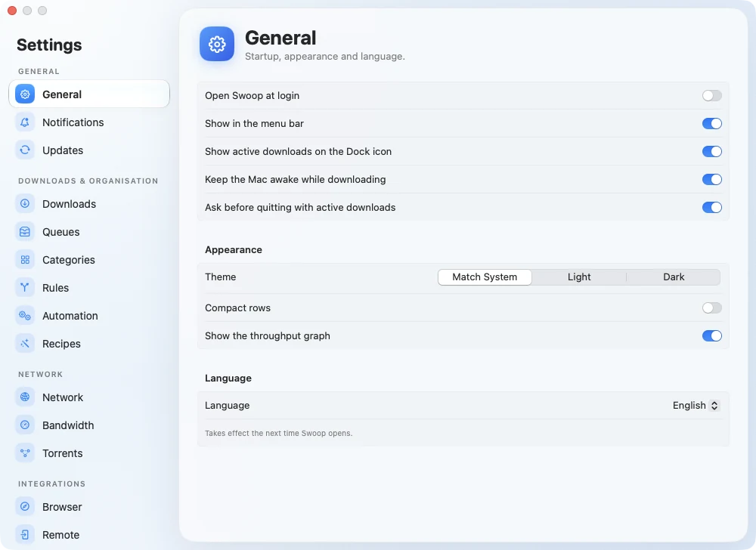Select the General label in the sidebar

pos(62,94)
